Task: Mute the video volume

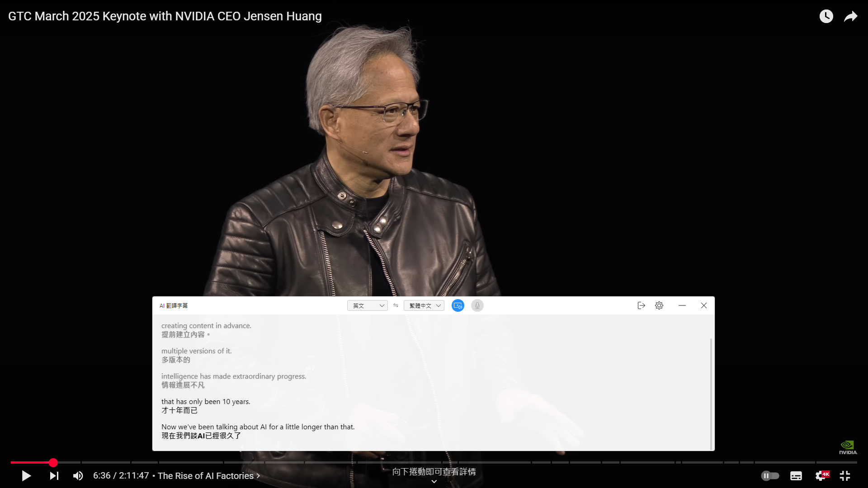Action: (x=78, y=476)
